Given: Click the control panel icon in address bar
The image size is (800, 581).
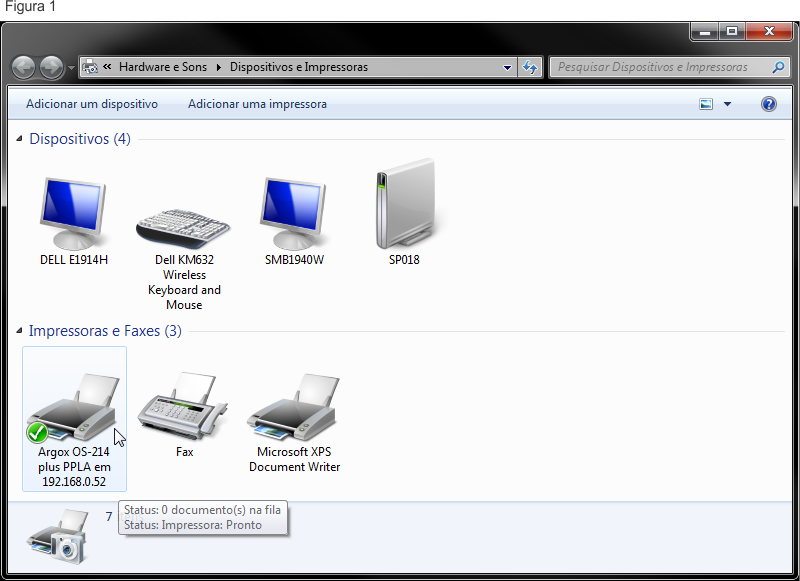Looking at the screenshot, I should [90, 67].
